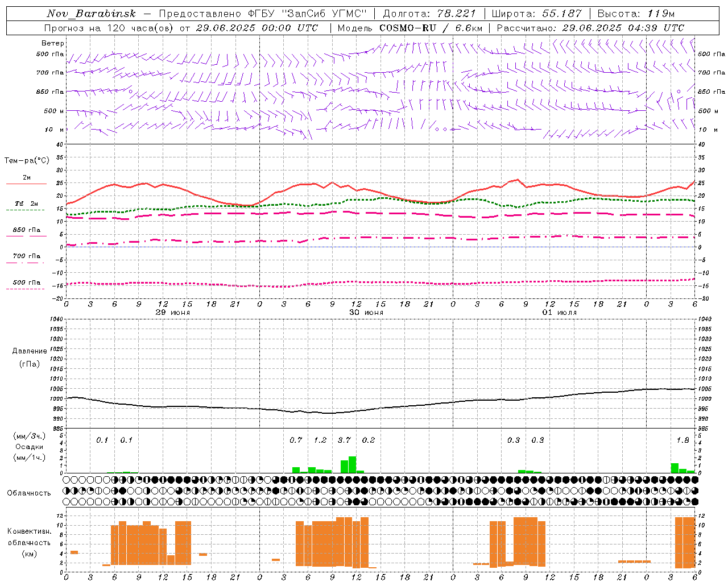Screen dimensions: 728x582
Task: Click the 0.7 precipitation value
Action: [x=296, y=440]
